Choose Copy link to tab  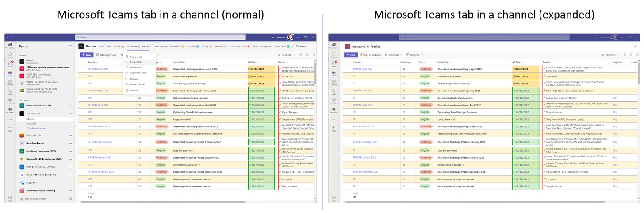coord(138,72)
